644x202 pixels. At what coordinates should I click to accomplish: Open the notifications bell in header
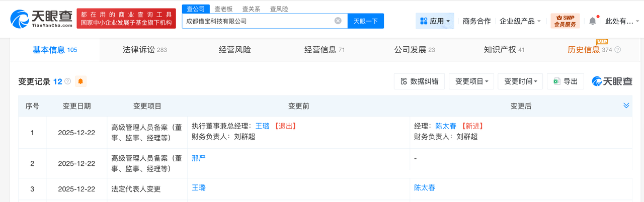tap(593, 21)
